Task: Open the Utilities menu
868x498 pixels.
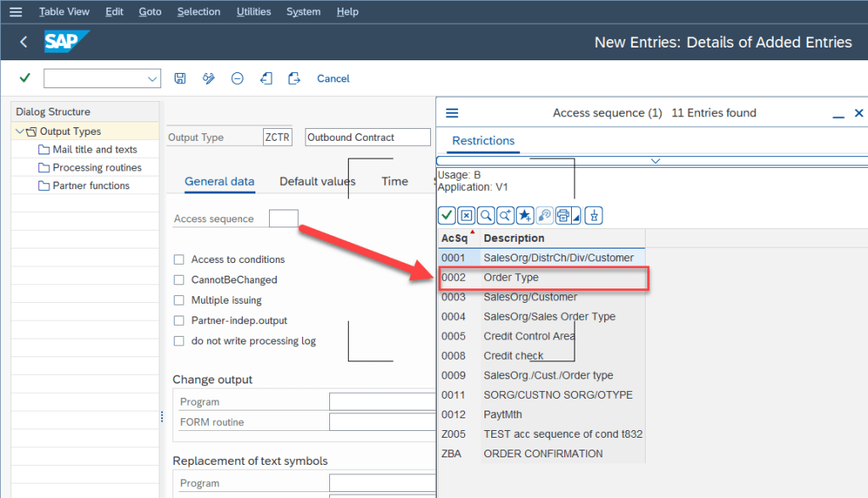Action: click(x=253, y=12)
